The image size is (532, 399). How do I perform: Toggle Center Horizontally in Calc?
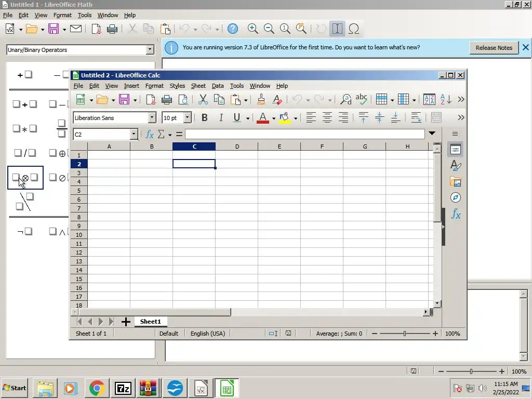pyautogui.click(x=327, y=118)
